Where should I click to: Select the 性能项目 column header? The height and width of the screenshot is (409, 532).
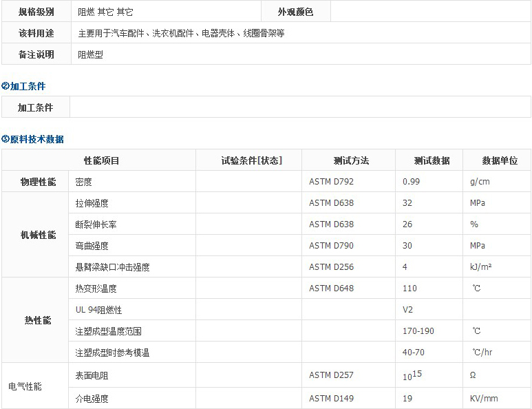pyautogui.click(x=101, y=160)
